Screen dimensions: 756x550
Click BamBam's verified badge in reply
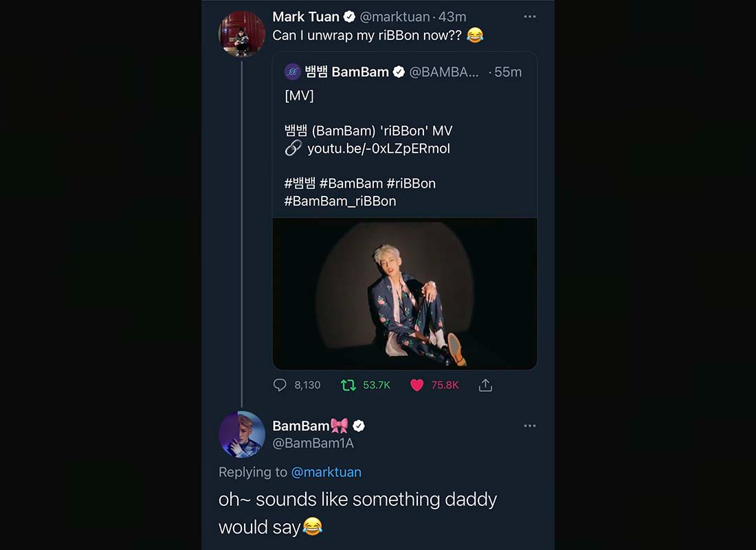(x=358, y=426)
